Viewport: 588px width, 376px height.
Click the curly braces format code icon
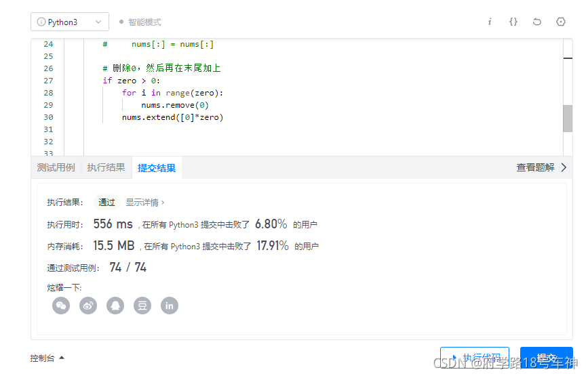(x=513, y=22)
